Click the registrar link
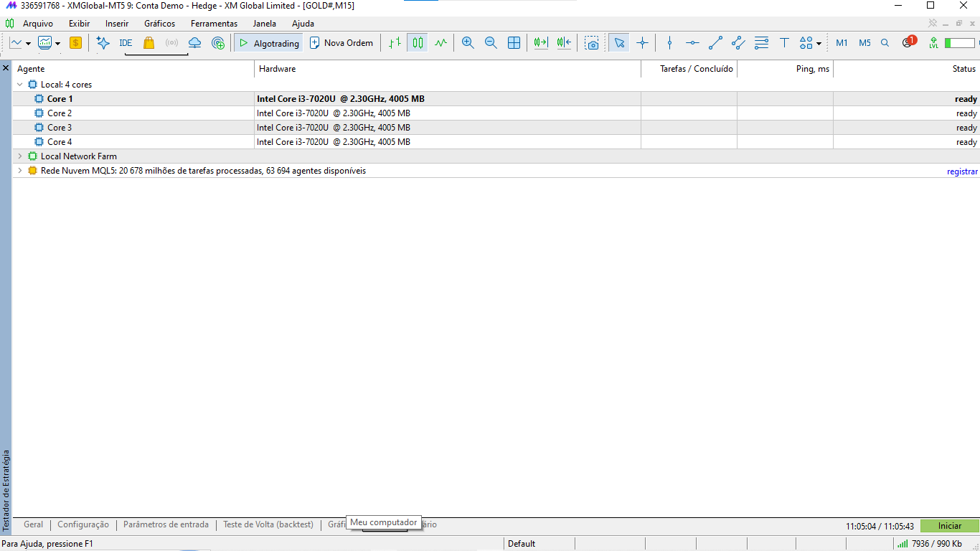Image resolution: width=980 pixels, height=551 pixels. (962, 171)
